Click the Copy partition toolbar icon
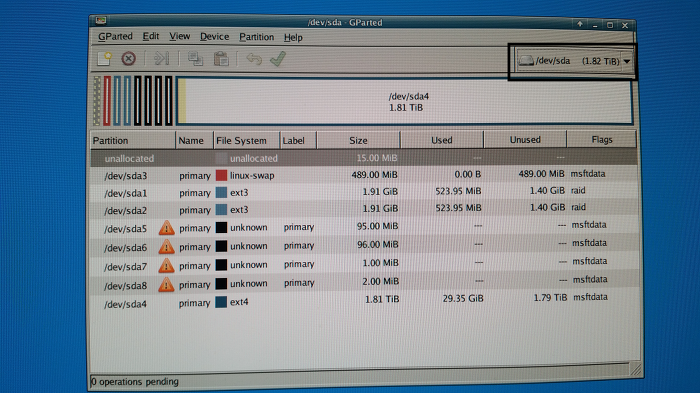 click(x=195, y=59)
